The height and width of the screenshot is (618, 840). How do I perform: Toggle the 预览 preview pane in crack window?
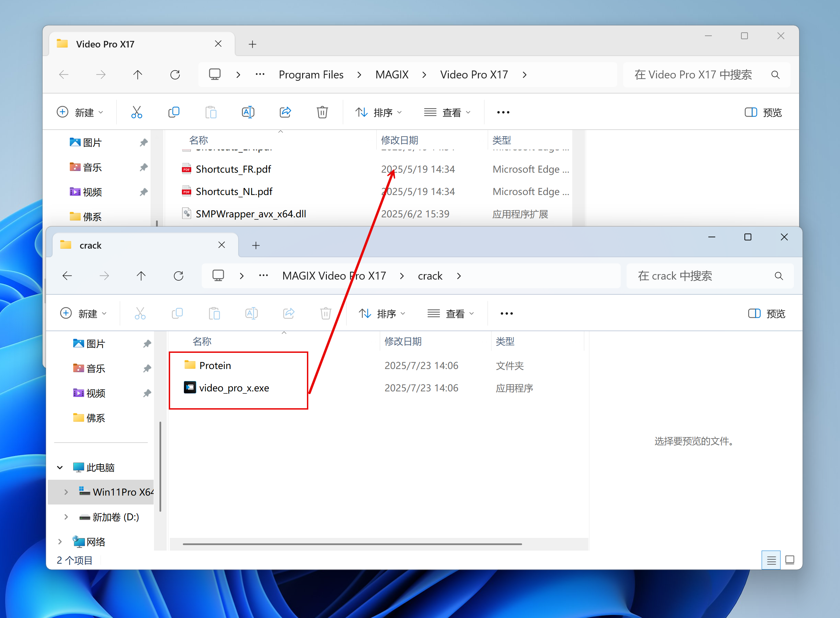(x=766, y=314)
